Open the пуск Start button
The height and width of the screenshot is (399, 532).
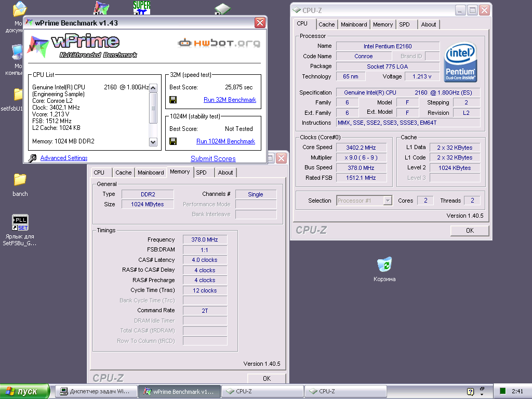click(x=25, y=392)
